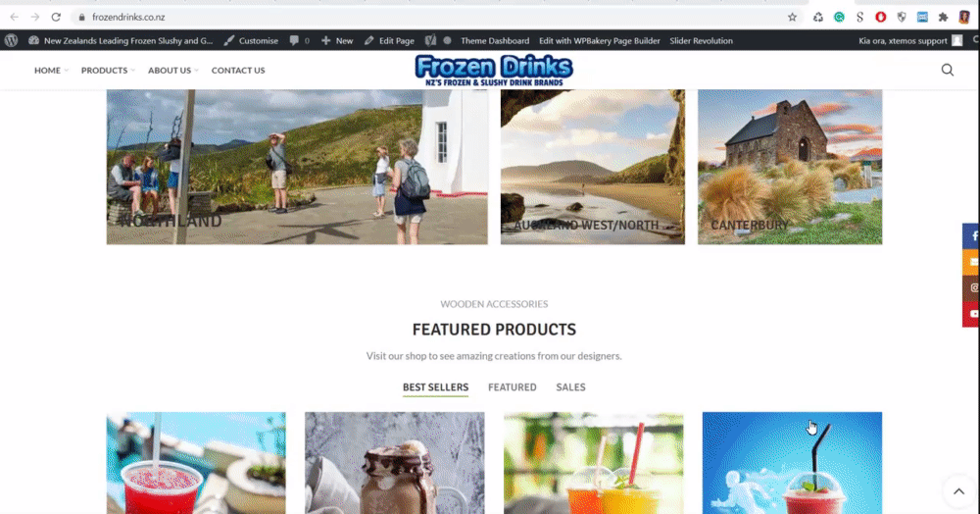
Task: Open the chocolate milkshake product
Action: tap(394, 463)
